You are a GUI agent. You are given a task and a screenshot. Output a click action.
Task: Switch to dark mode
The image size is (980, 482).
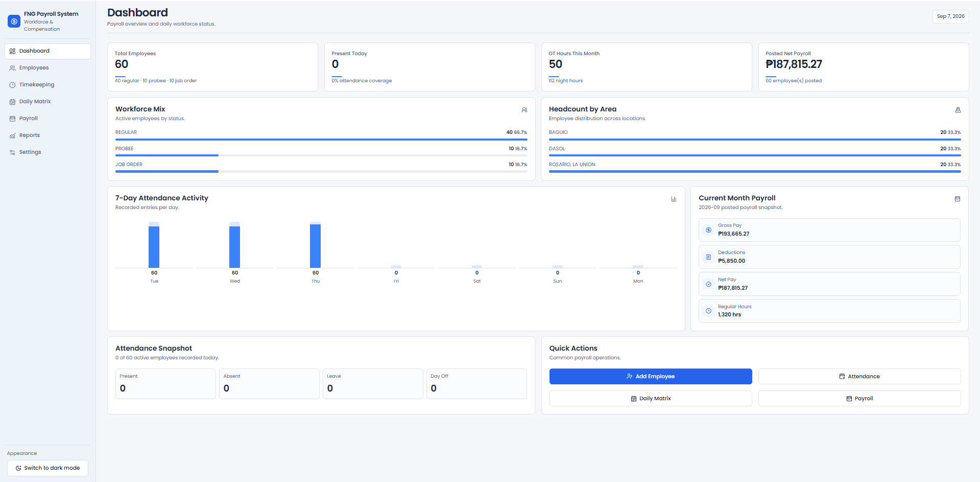click(x=47, y=468)
